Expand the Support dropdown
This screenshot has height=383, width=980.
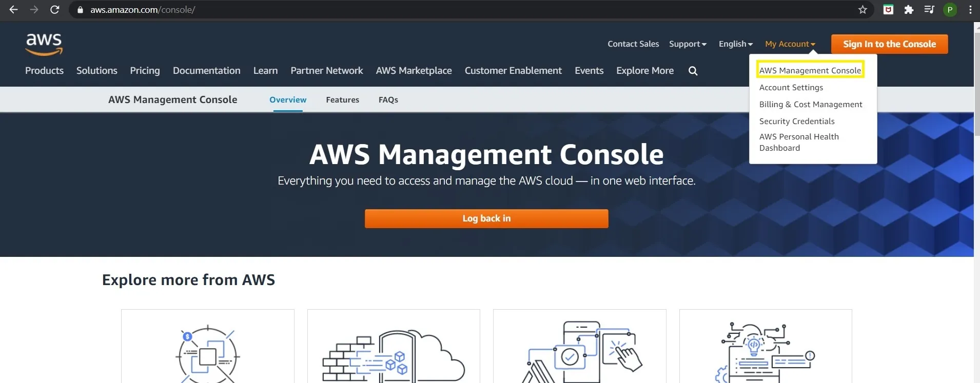(x=688, y=44)
